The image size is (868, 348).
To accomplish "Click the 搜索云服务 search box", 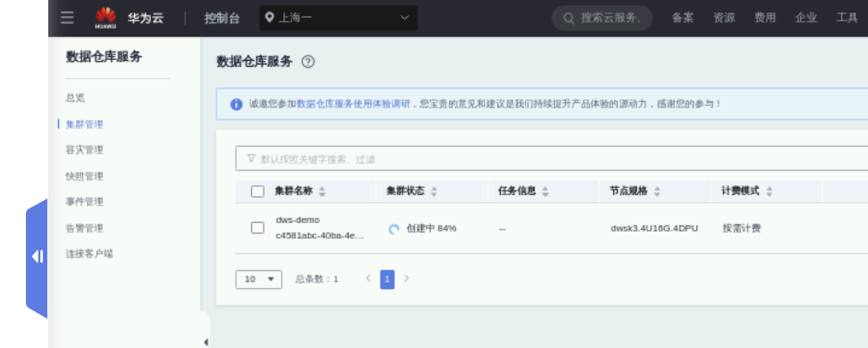I will (603, 18).
